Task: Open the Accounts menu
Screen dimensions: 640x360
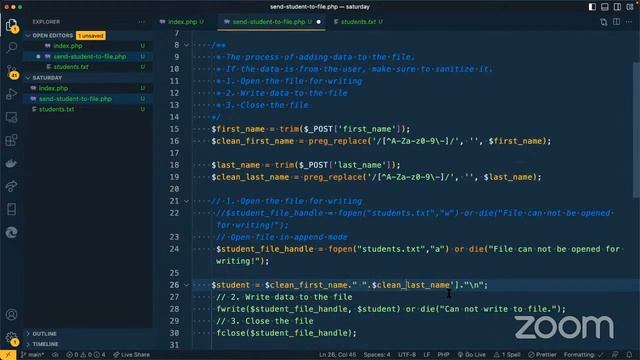Action: point(11,315)
